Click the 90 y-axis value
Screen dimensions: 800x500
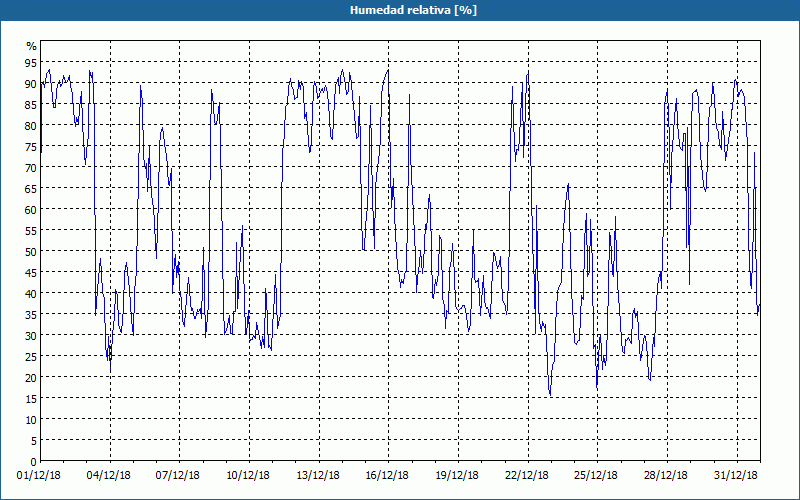tap(31, 84)
